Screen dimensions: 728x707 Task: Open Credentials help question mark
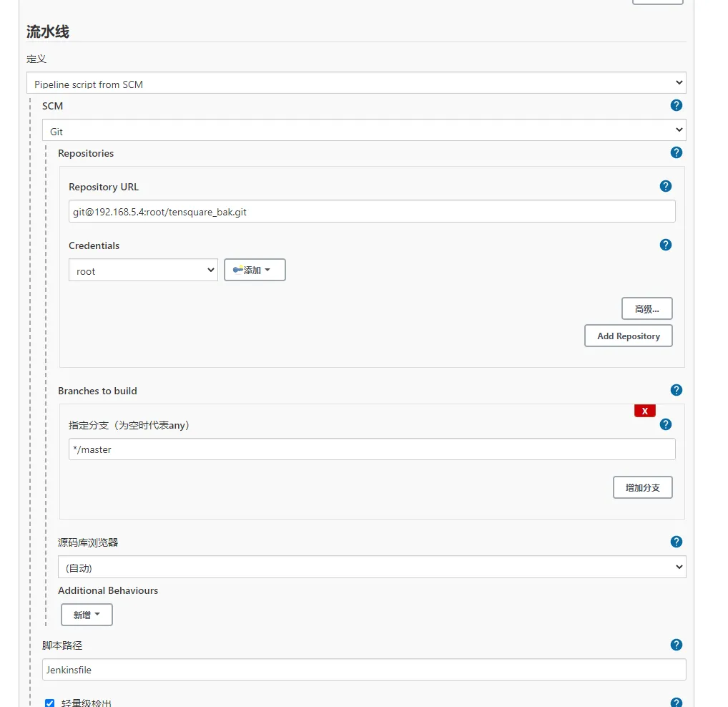(x=666, y=245)
